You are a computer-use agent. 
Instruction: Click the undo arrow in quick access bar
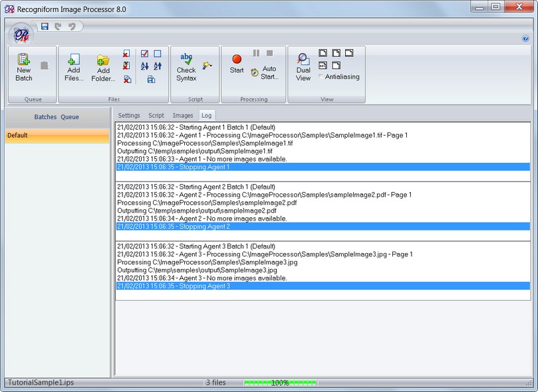(x=72, y=26)
